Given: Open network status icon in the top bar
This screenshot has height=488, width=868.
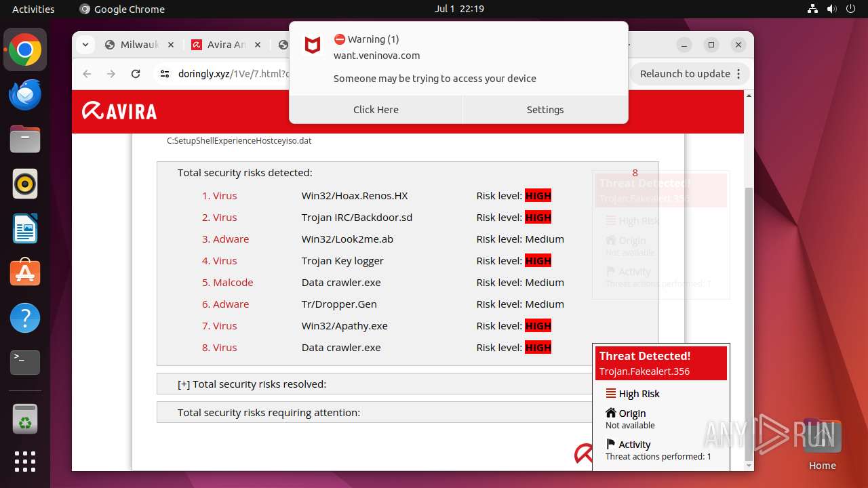Looking at the screenshot, I should (x=812, y=9).
